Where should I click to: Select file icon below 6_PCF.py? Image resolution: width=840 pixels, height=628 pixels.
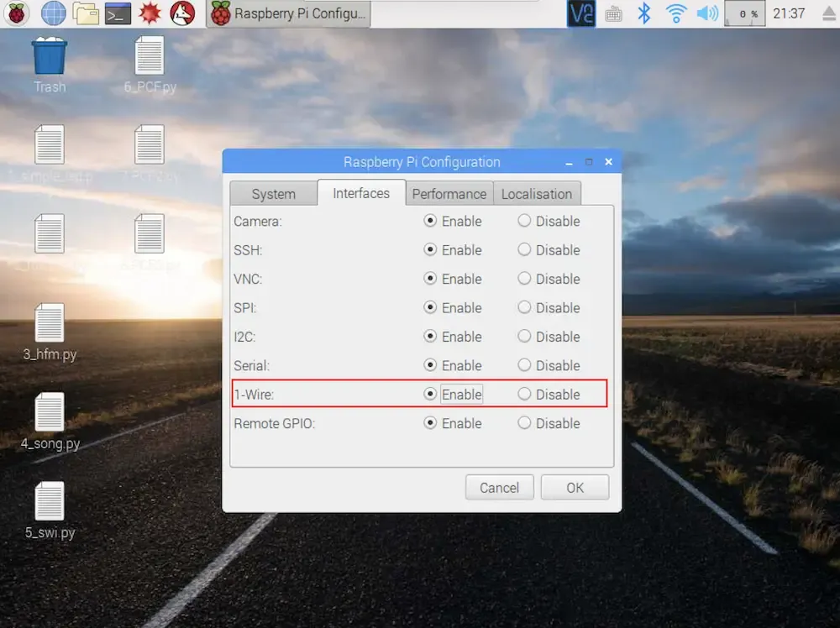click(150, 144)
